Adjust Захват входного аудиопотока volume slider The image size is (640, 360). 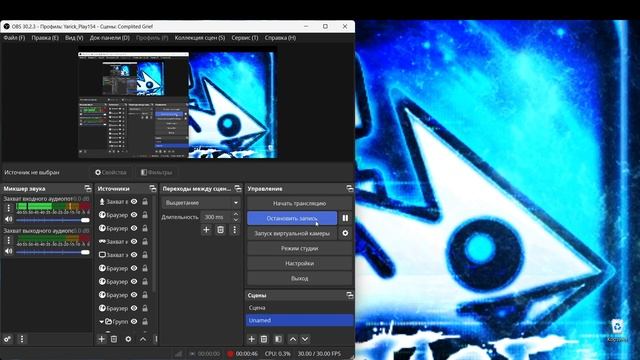tap(53, 220)
